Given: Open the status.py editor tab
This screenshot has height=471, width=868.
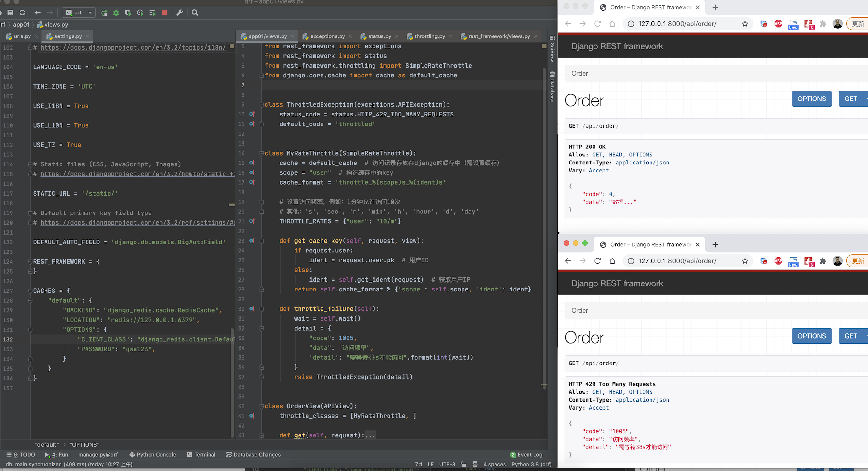Looking at the screenshot, I should 380,36.
